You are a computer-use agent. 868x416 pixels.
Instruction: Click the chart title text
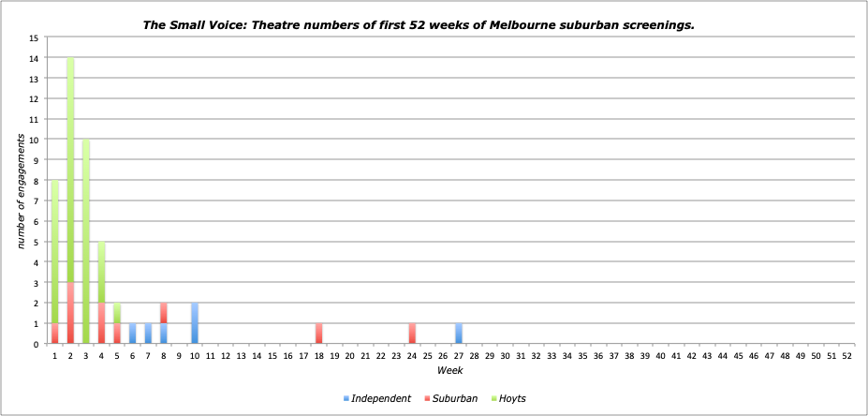click(x=418, y=24)
